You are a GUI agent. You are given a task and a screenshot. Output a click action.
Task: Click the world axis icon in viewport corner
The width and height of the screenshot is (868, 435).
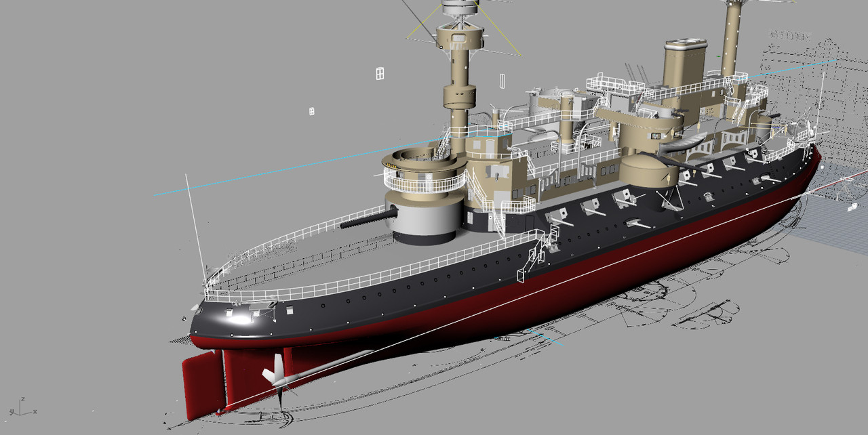click(x=22, y=407)
